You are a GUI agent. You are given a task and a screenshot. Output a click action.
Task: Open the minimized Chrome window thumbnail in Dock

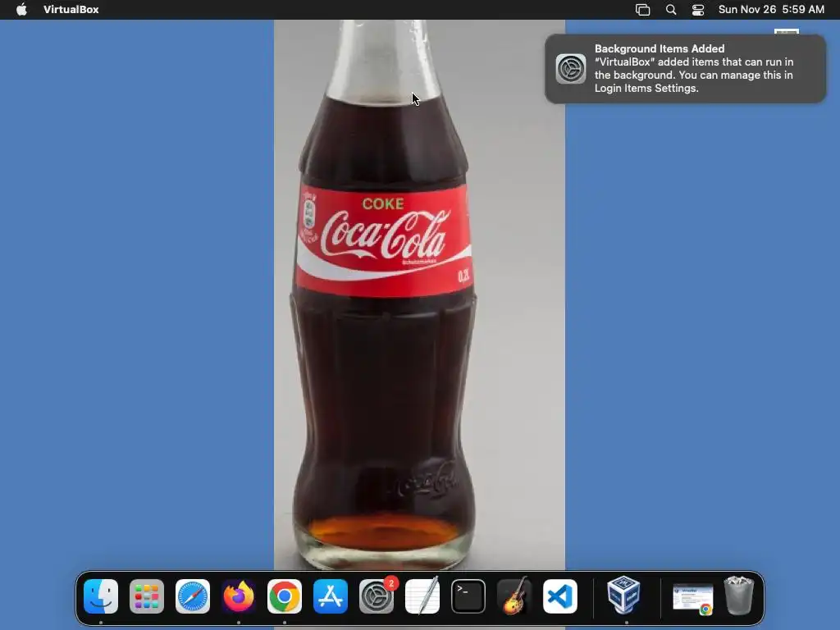pyautogui.click(x=693, y=599)
